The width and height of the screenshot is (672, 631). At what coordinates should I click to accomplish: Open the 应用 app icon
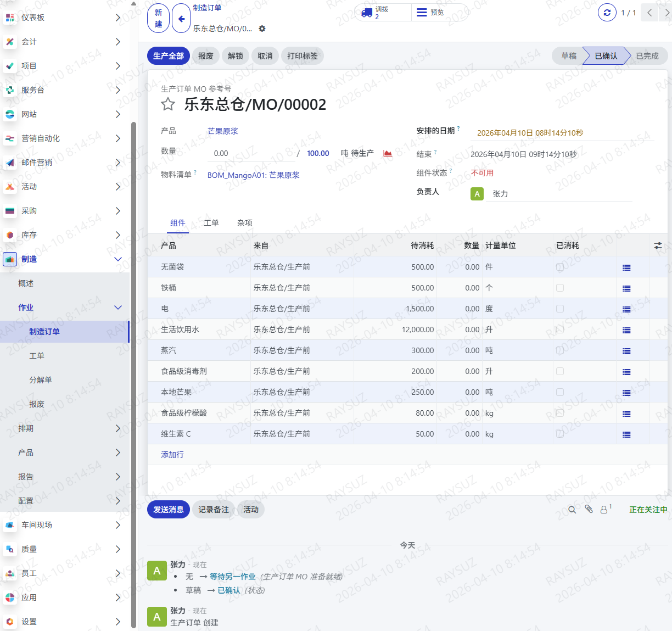click(x=10, y=598)
